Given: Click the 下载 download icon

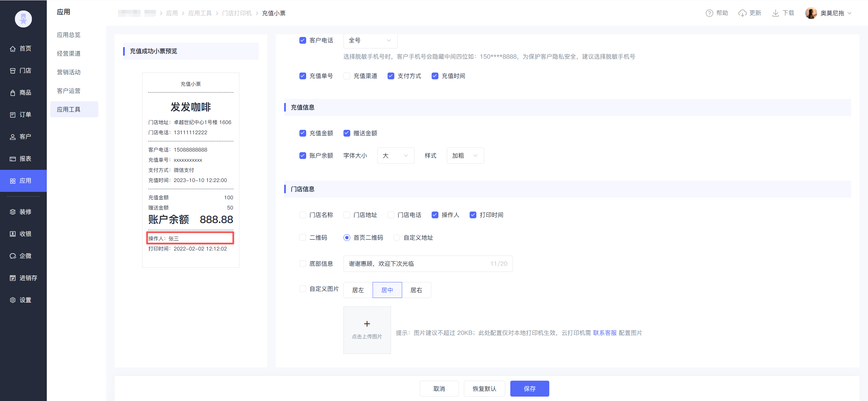Looking at the screenshot, I should click(x=775, y=13).
